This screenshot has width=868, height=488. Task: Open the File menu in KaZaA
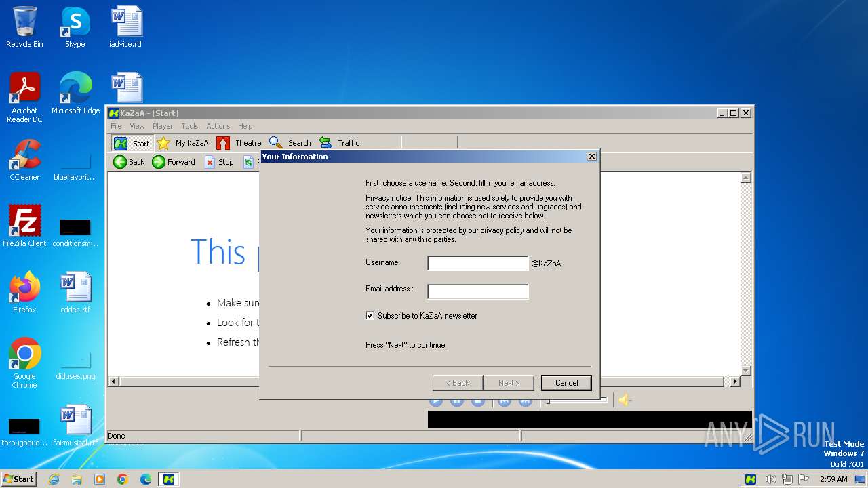(116, 126)
